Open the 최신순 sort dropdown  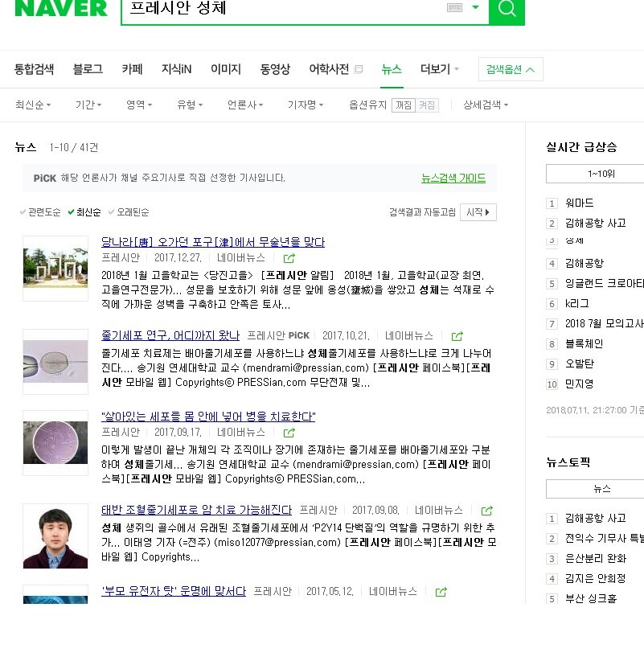click(x=33, y=105)
